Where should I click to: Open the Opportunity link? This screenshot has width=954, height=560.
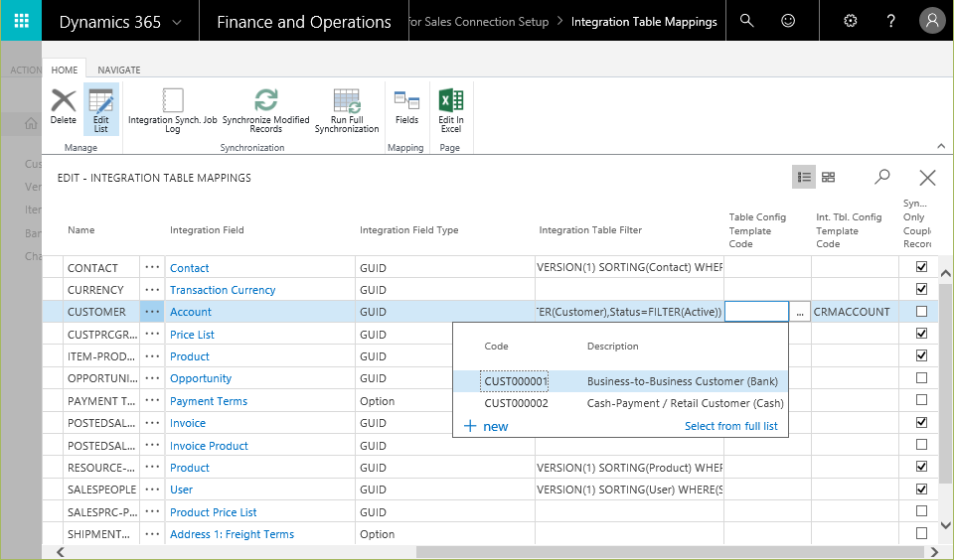pos(201,378)
